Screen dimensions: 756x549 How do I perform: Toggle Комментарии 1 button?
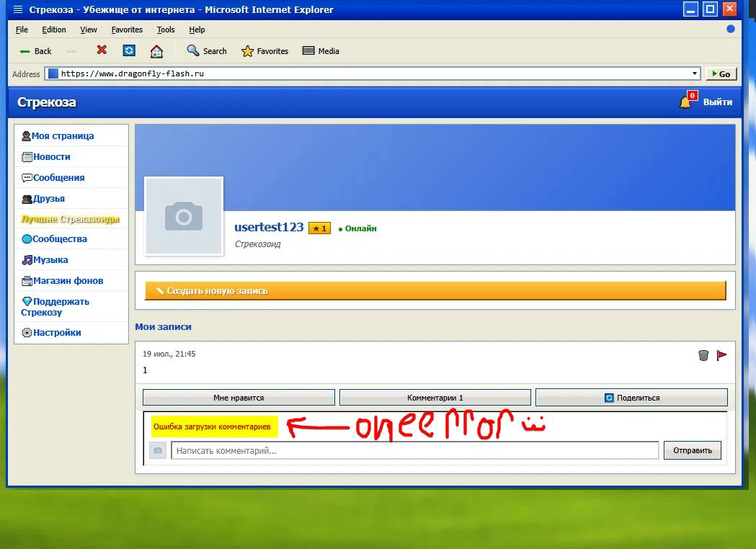coord(435,398)
